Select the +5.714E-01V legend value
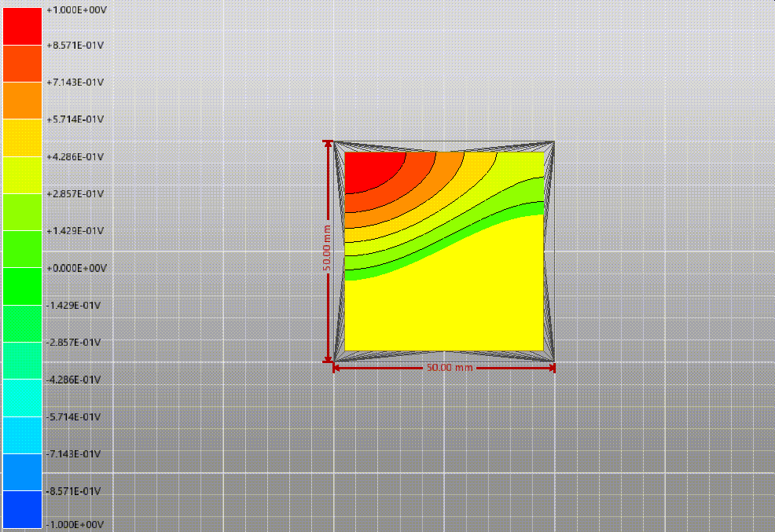 coord(75,119)
